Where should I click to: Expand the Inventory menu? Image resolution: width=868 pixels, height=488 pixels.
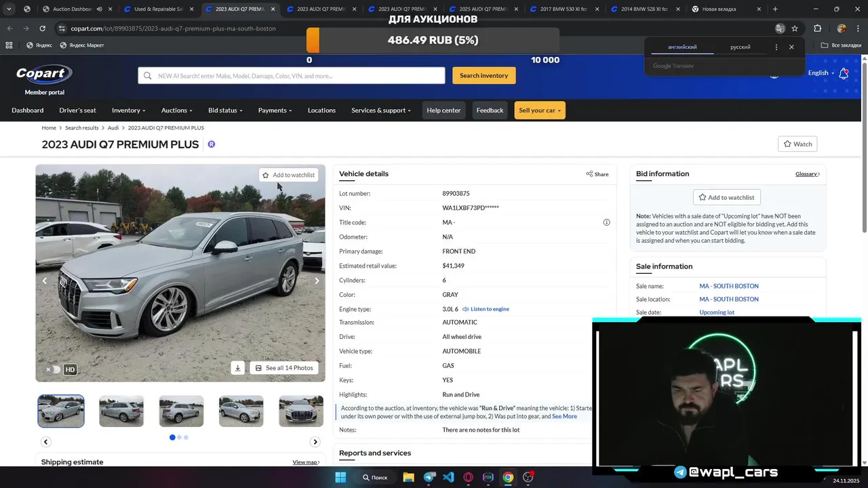point(128,110)
